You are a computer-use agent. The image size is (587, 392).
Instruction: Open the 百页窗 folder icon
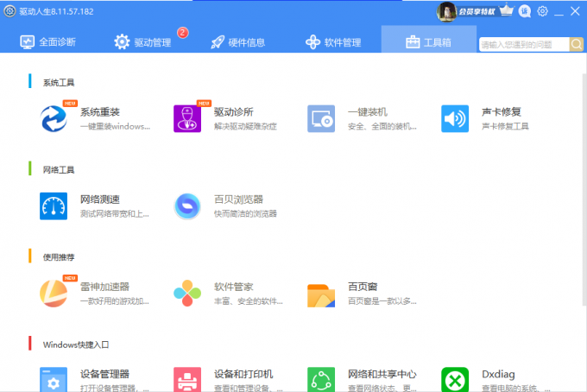click(x=321, y=295)
